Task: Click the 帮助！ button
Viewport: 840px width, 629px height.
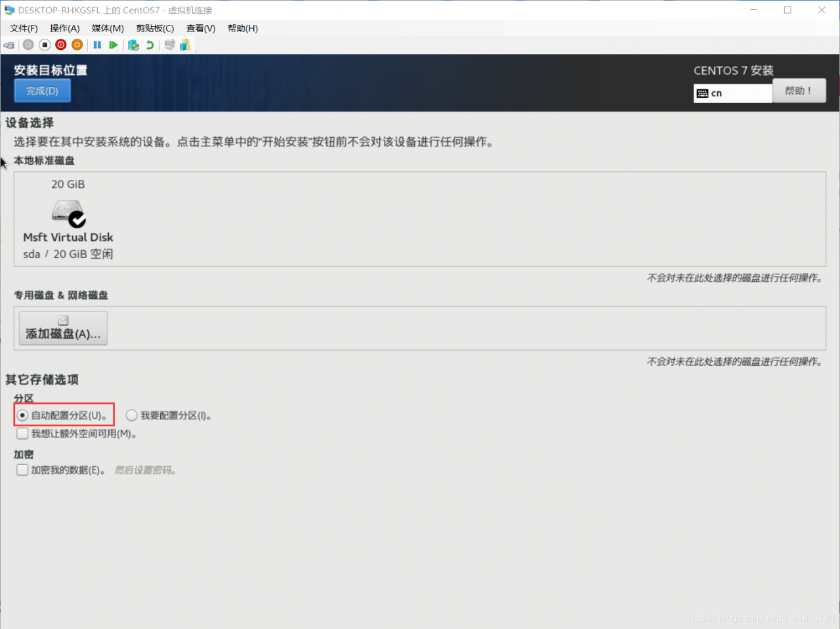Action: click(x=799, y=91)
